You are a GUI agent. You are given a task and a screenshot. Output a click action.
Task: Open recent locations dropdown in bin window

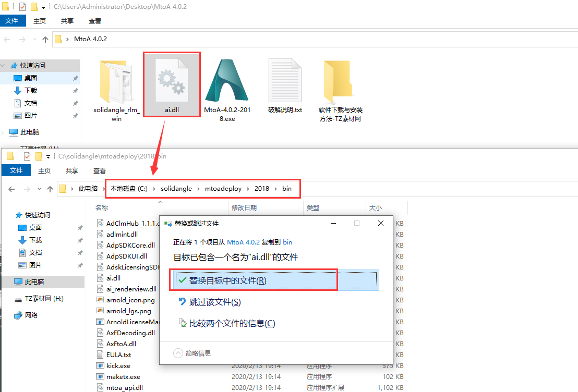(39, 189)
